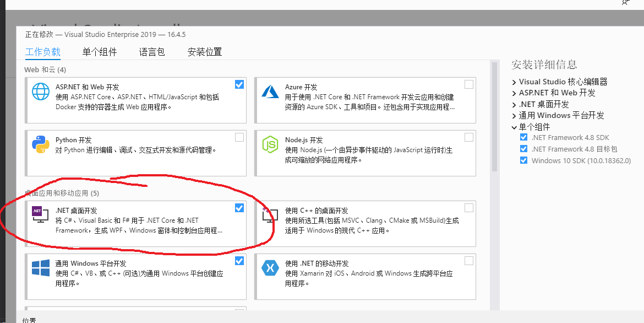Toggle the .NET Framework 4.8 目标包 checkbox
644x323 pixels.
(x=523, y=149)
